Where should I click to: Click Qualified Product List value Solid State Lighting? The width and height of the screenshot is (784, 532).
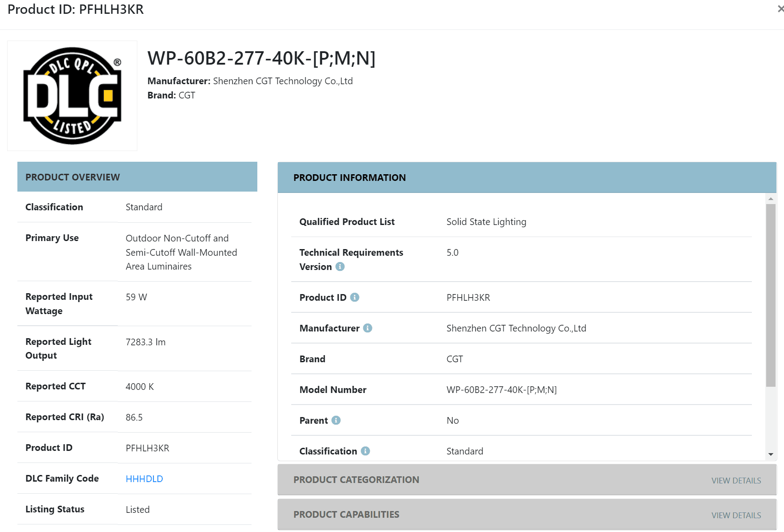486,222
